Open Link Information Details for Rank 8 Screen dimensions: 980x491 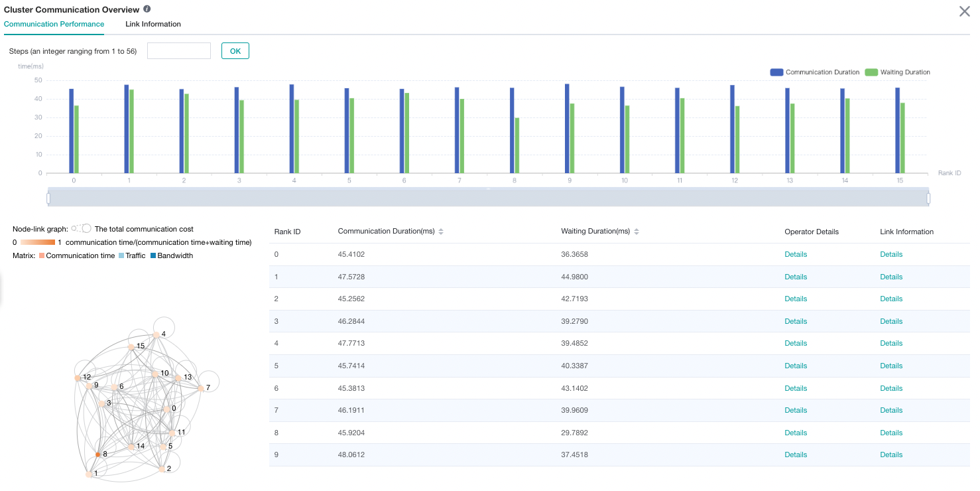[x=891, y=433]
